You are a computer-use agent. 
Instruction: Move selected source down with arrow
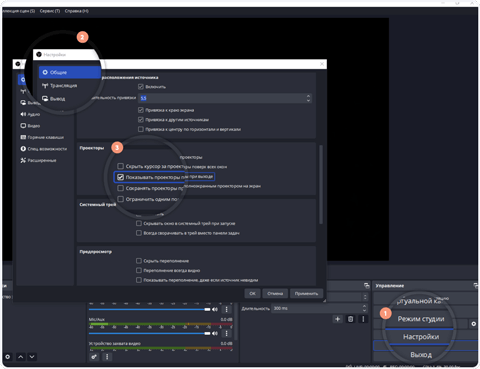click(x=32, y=357)
